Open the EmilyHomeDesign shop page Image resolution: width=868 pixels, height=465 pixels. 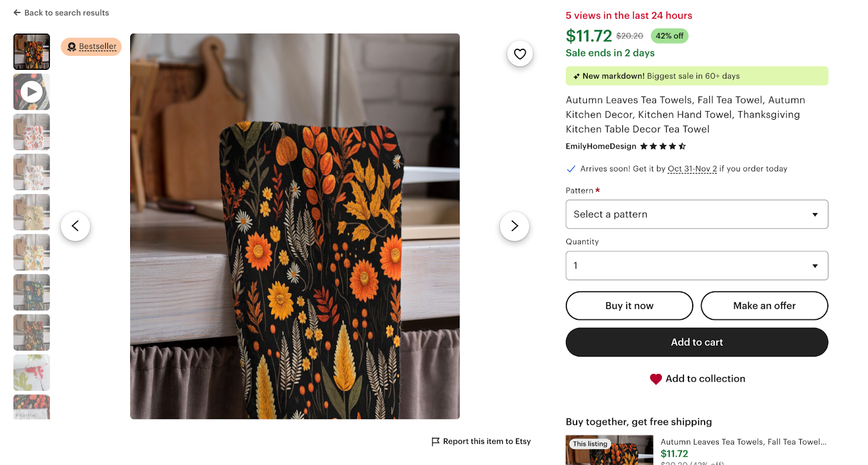pyautogui.click(x=601, y=146)
